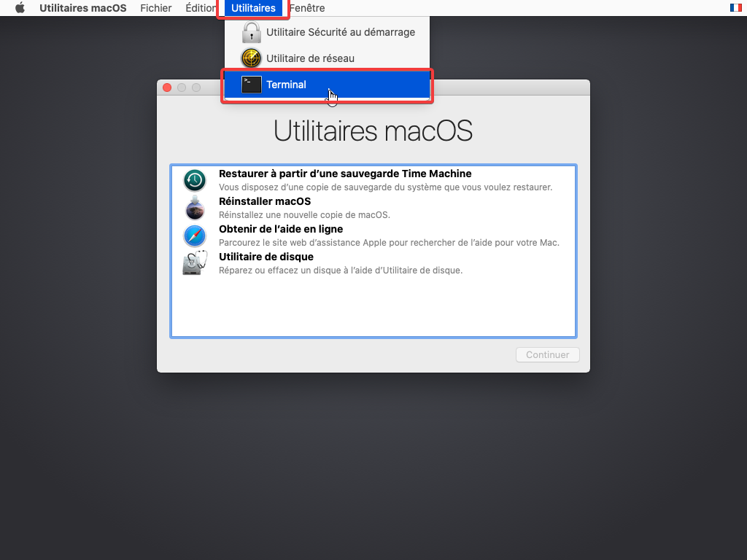Click the padlock icon for Sécurité au démarrage
Screen dimensions: 747x560
point(251,32)
